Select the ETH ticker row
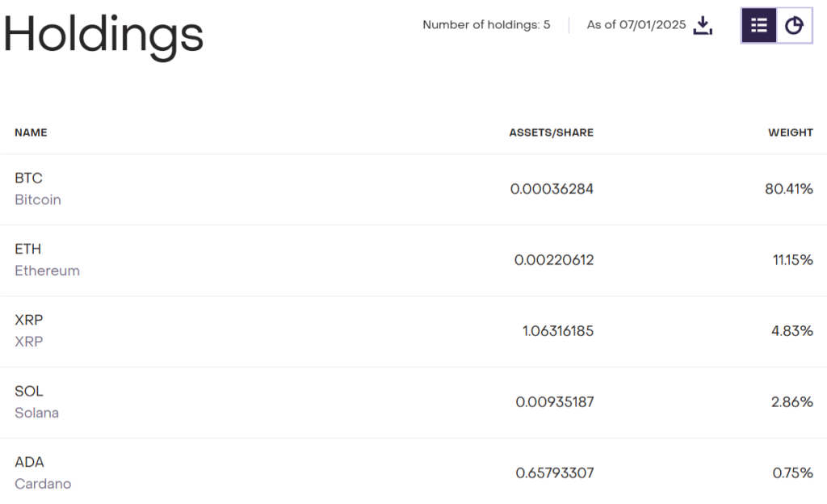 tap(28, 250)
